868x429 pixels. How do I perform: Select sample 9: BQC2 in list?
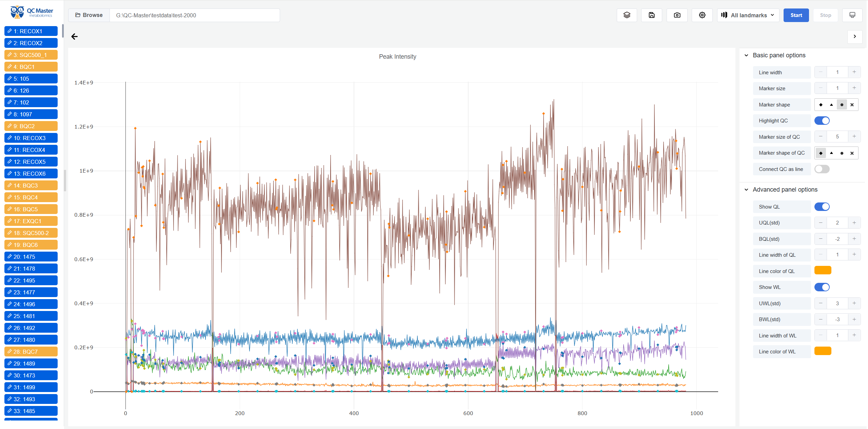pyautogui.click(x=31, y=126)
